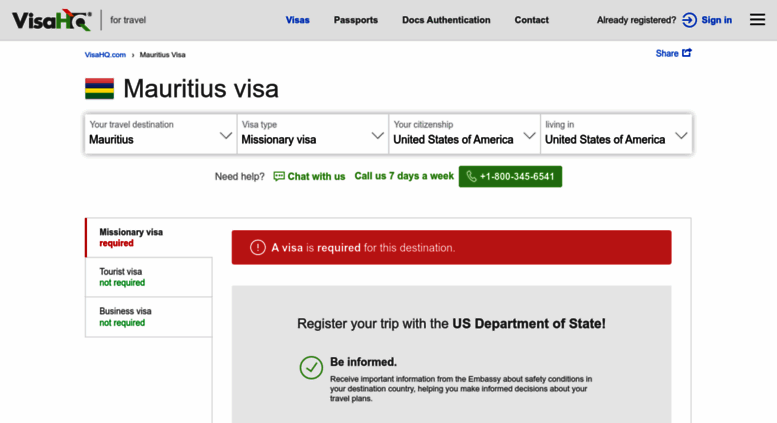Click the Mauritius flag icon
Image resolution: width=777 pixels, height=423 pixels.
pos(99,89)
